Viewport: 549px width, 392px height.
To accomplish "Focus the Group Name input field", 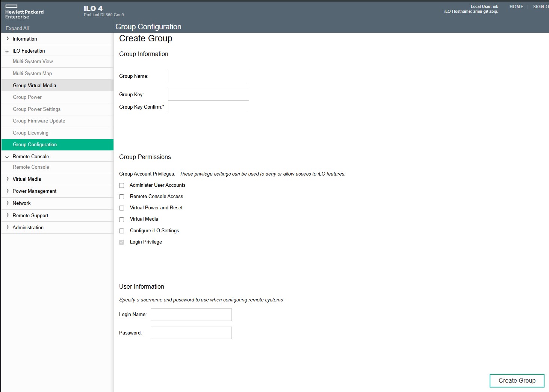I will pyautogui.click(x=209, y=76).
